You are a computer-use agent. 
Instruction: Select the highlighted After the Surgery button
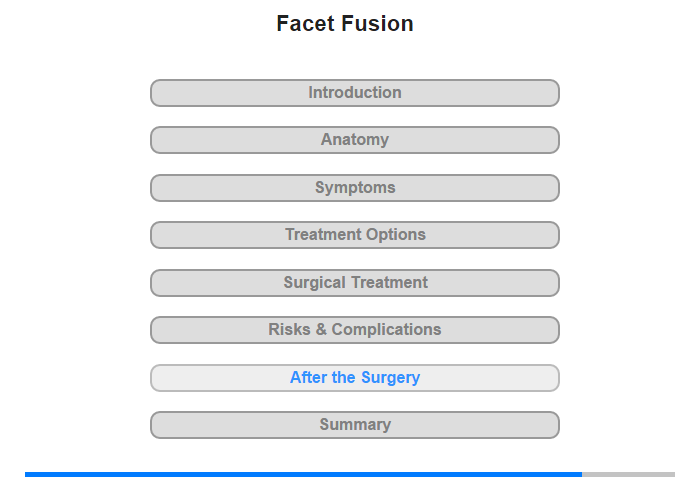[355, 378]
